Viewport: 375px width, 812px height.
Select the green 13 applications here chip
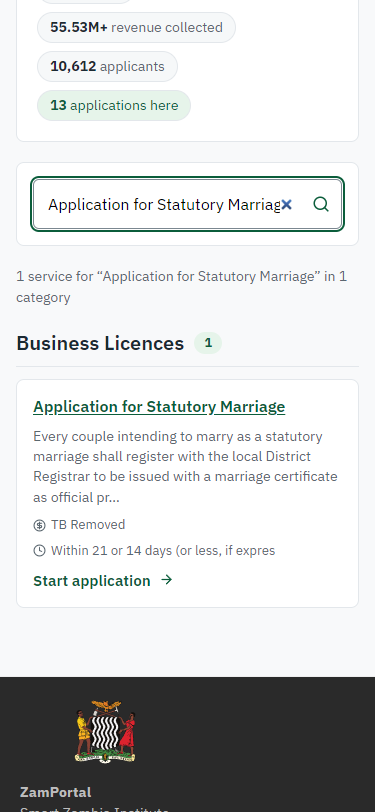point(114,106)
